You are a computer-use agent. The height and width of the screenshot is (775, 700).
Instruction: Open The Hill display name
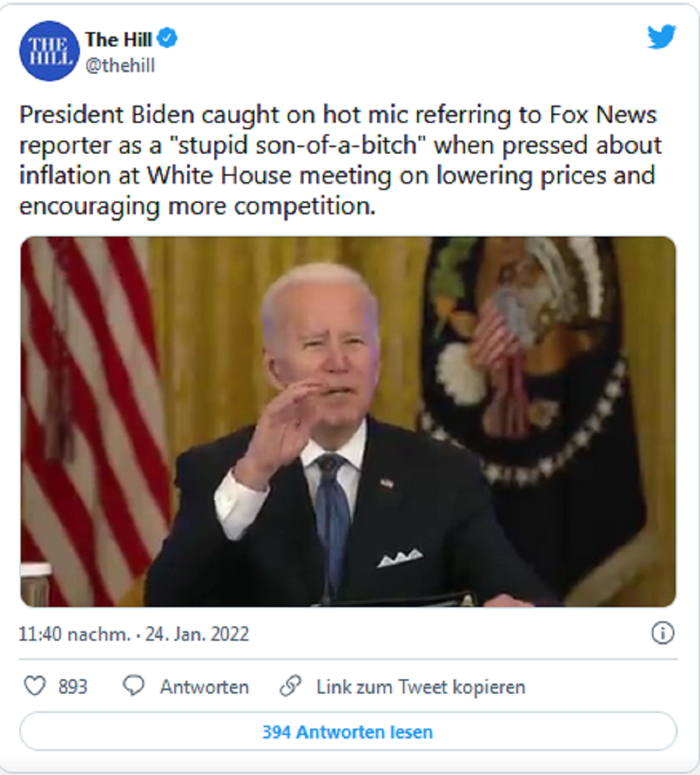(119, 39)
